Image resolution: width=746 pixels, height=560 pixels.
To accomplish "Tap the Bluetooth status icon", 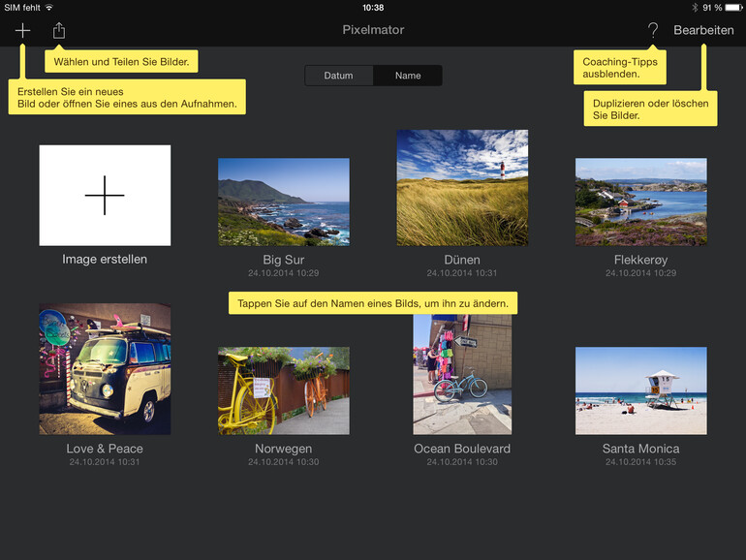I will pos(695,7).
